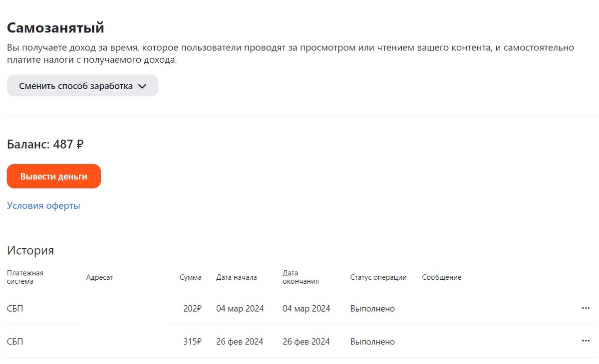Open actions menu for the 315₽ payment
599x364 pixels.
click(x=585, y=341)
